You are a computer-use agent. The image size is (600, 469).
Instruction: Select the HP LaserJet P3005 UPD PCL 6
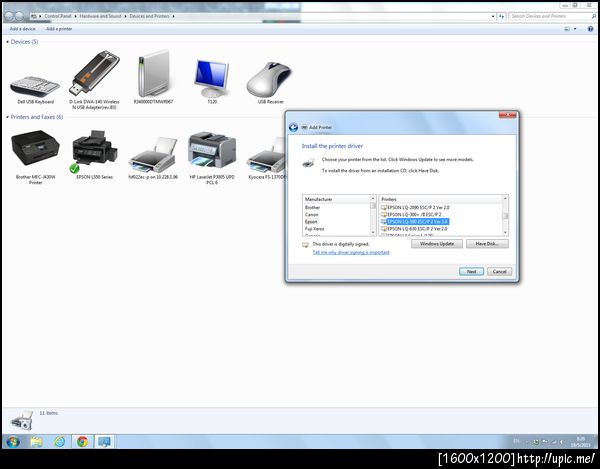pos(212,158)
